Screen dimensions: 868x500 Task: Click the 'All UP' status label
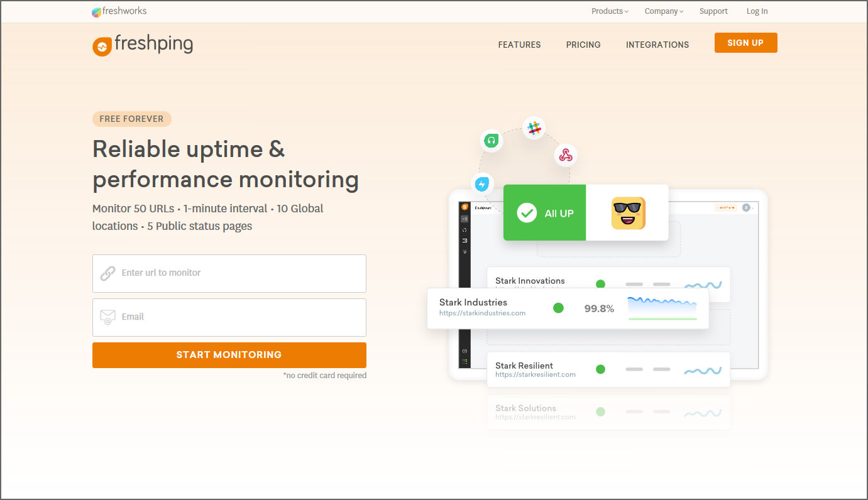pyautogui.click(x=559, y=214)
